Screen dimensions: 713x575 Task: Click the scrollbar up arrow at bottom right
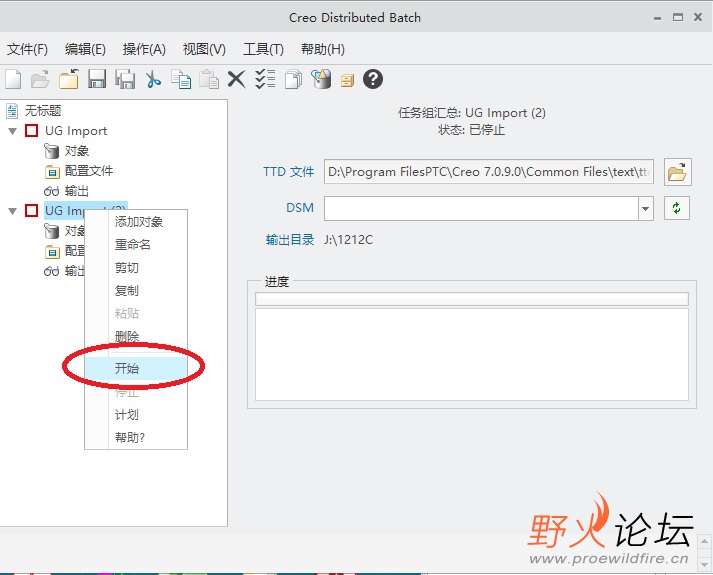point(704,541)
